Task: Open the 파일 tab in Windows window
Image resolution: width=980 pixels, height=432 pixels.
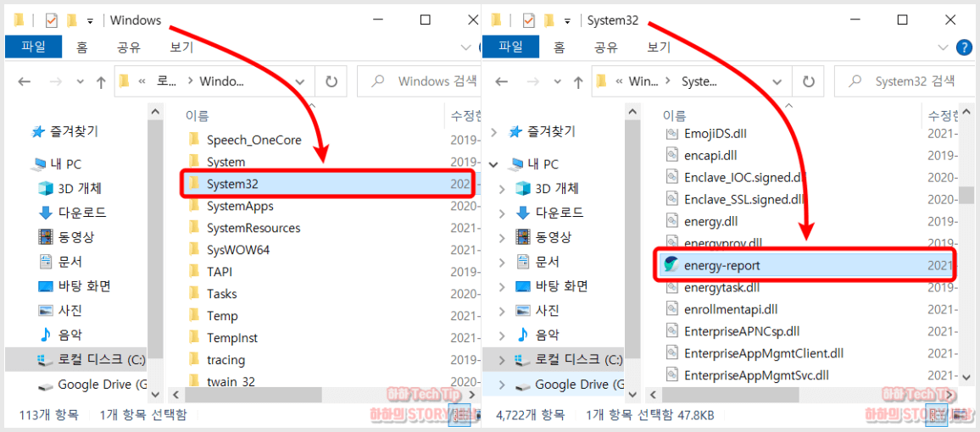Action: [33, 47]
